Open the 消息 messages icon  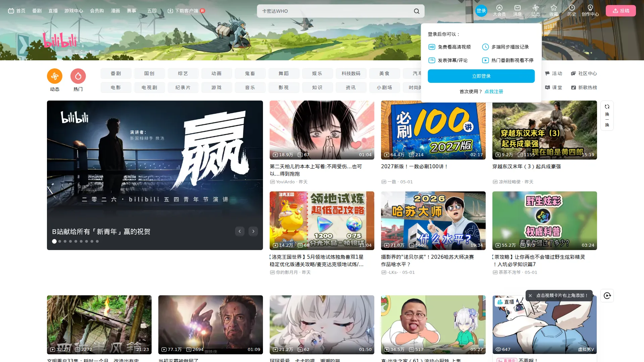click(517, 8)
